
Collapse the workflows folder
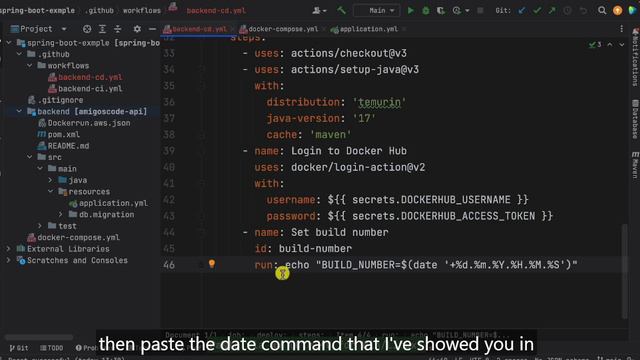pos(29,66)
